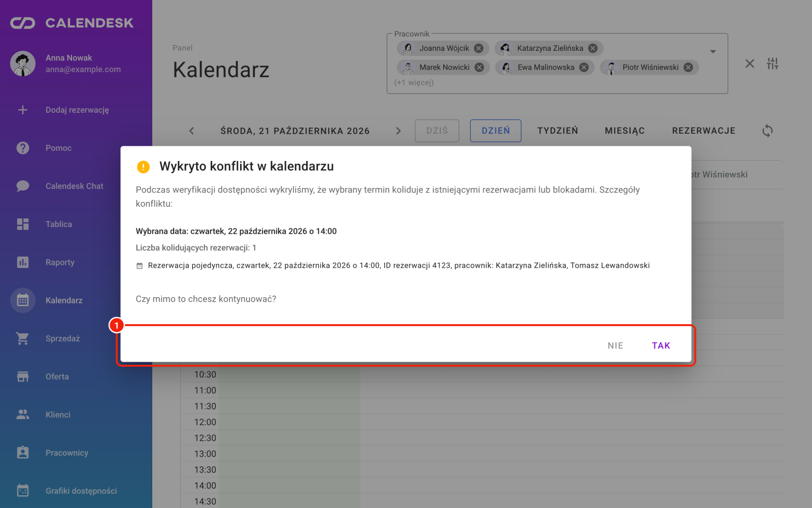Switch to DZIEŃ view
Image resolution: width=812 pixels, height=508 pixels.
[496, 131]
